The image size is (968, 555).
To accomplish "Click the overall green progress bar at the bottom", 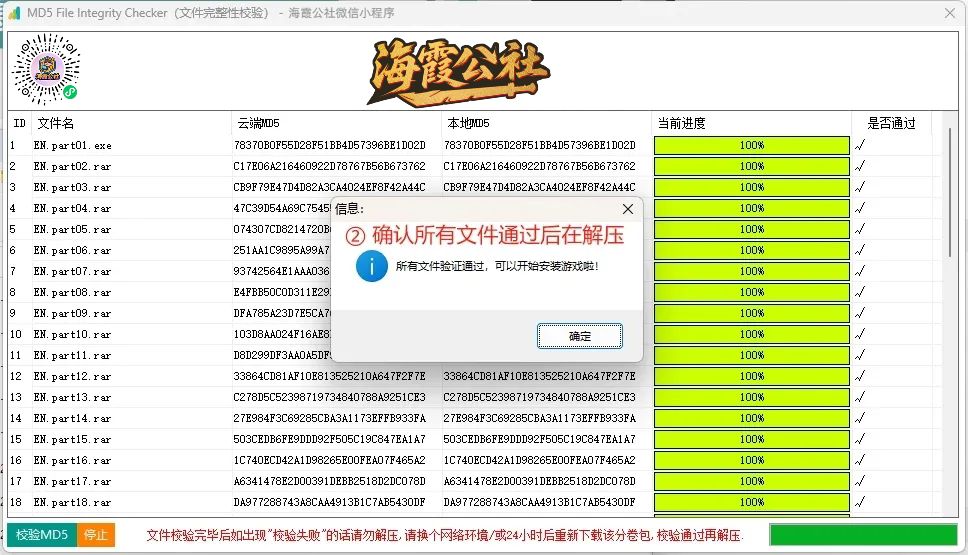I will [x=863, y=535].
